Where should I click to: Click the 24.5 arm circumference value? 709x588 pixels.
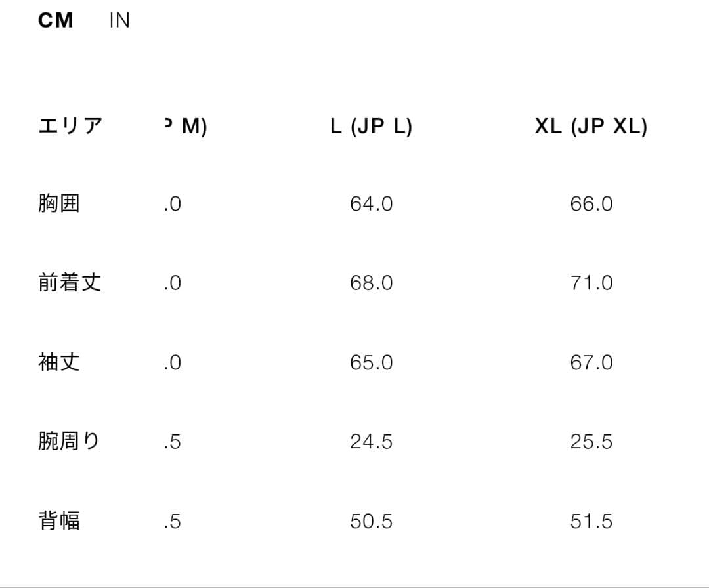[x=372, y=441]
